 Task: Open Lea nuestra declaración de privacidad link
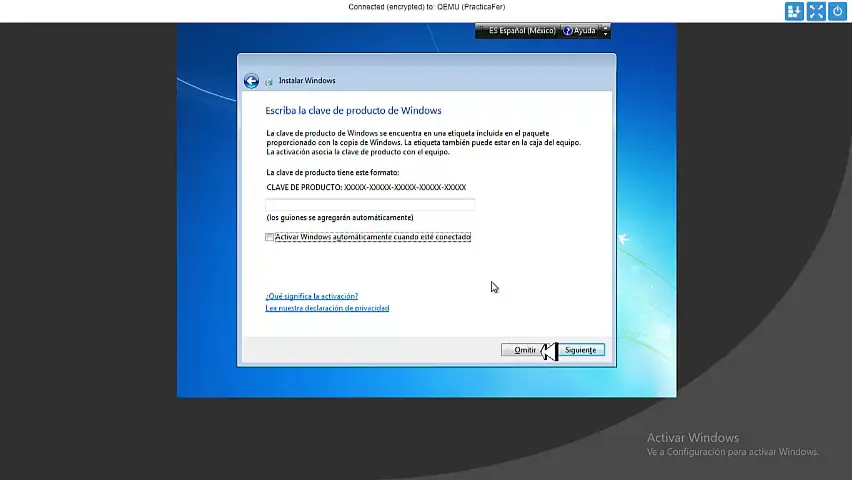point(327,308)
